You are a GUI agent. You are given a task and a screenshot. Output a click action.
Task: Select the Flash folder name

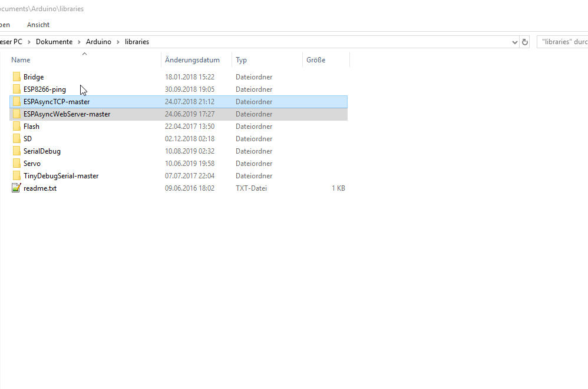(x=31, y=126)
